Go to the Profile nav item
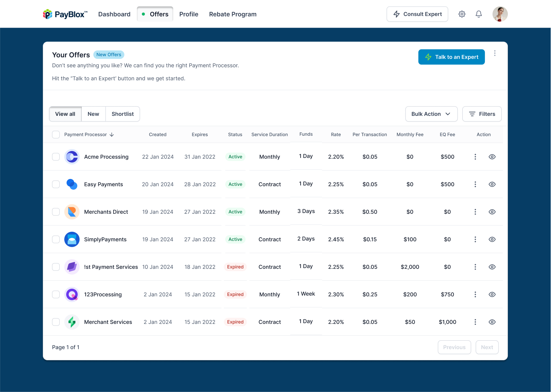 click(x=189, y=14)
